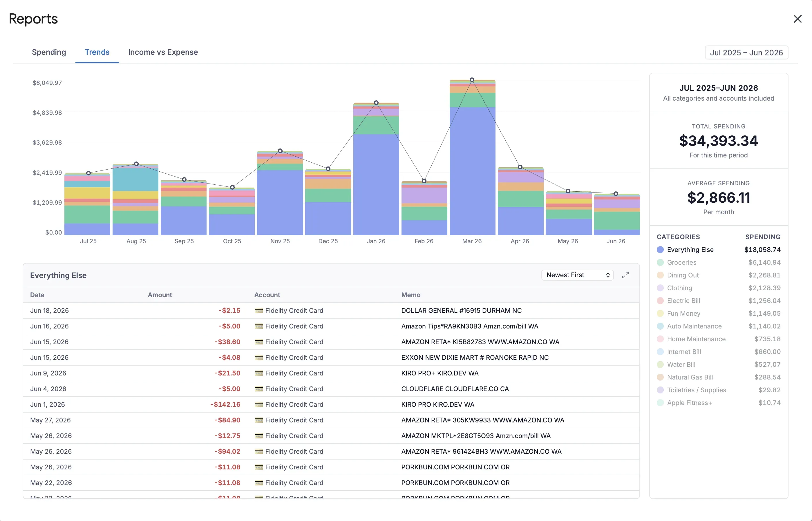Screen dimensions: 812x521
Task: Select the Internet Bill category
Action: pyautogui.click(x=719, y=351)
